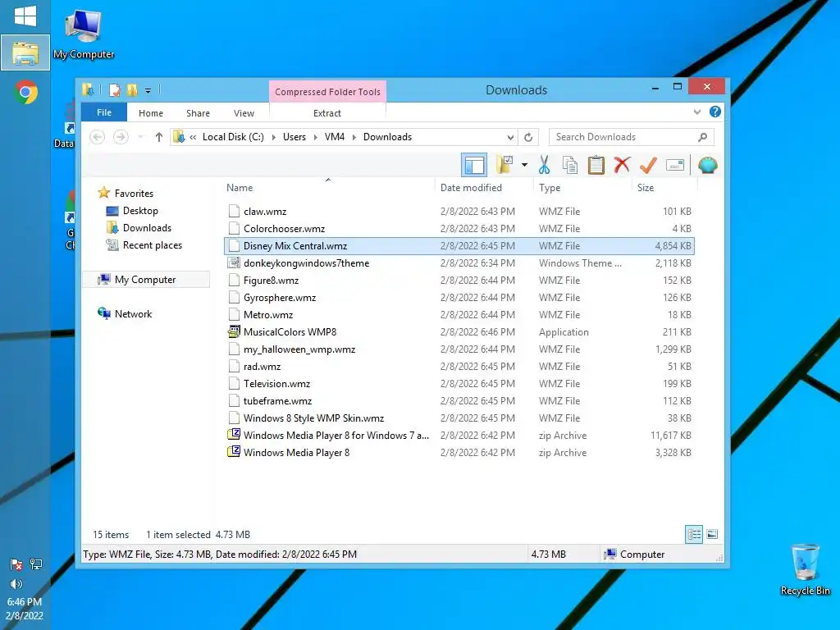The width and height of the screenshot is (840, 630).
Task: Click VM4 breadcrumb in address bar
Action: tap(335, 137)
